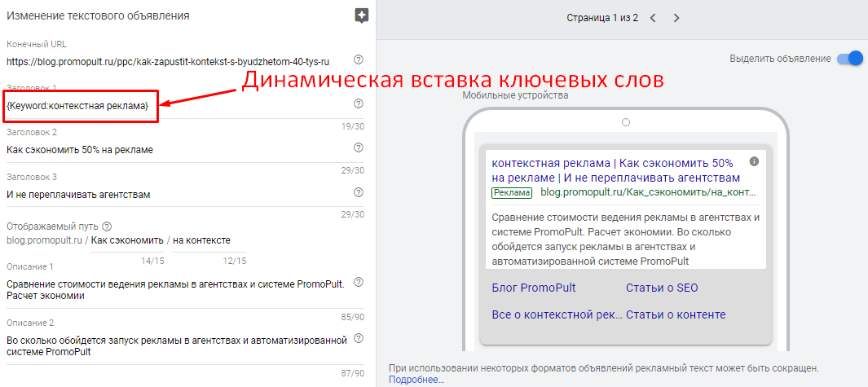Click the ad preview headline link

point(615,170)
